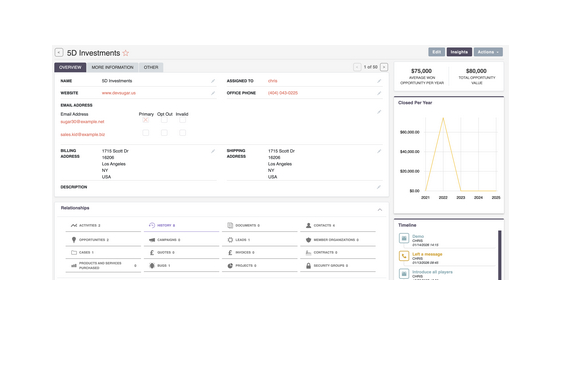Image resolution: width=562 pixels, height=369 pixels.
Task: Click the '1 of 50' record counter
Action: tap(371, 67)
